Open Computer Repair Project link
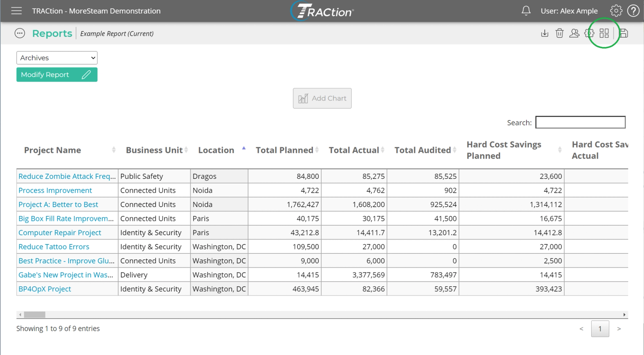Screen dimensions: 644x355 [x=60, y=233]
